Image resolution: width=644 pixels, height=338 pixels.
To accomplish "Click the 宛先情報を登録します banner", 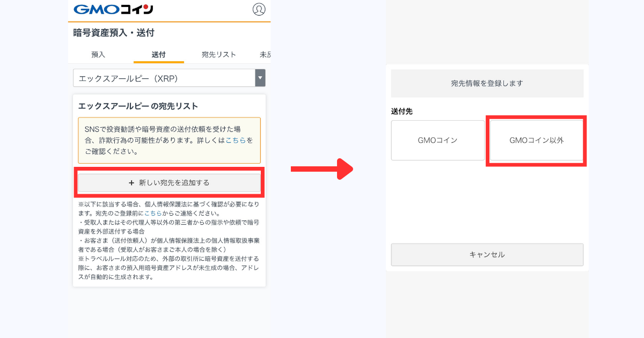I will click(x=487, y=83).
